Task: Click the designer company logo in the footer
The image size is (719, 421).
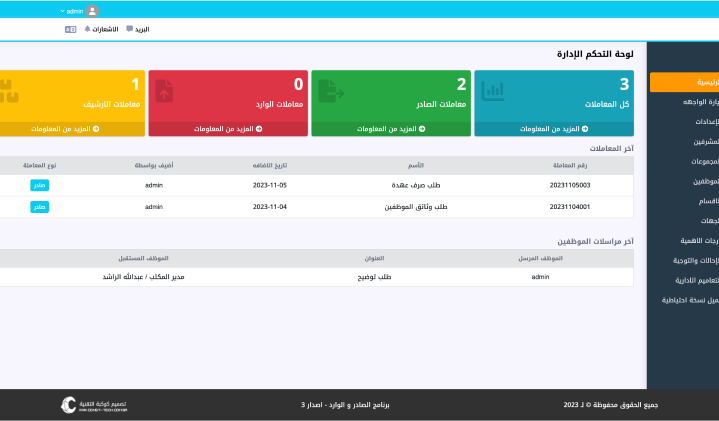Action: [x=94, y=405]
